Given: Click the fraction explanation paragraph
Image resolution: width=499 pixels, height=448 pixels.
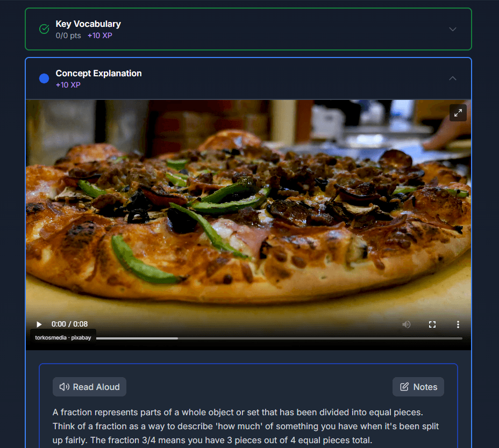Looking at the screenshot, I should point(246,427).
